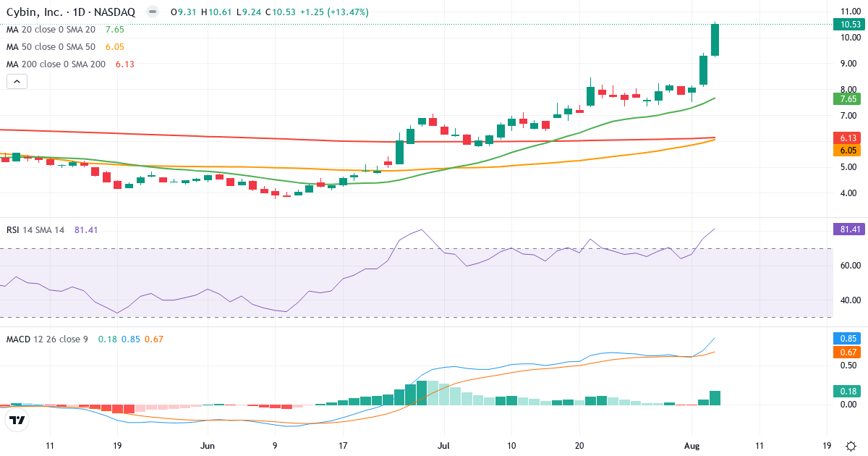Image resolution: width=868 pixels, height=456 pixels.
Task: Click the MACD 12 26 close 9 legend
Action: (47, 339)
